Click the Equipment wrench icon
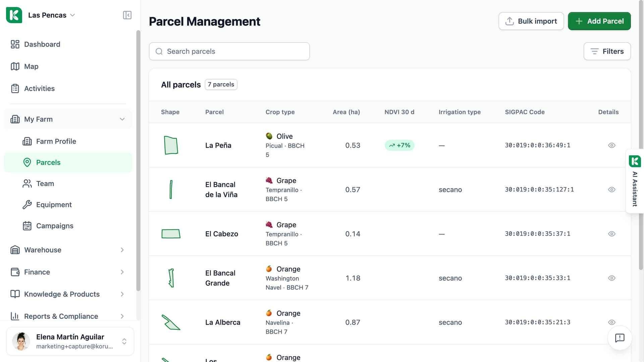The height and width of the screenshot is (362, 644). pyautogui.click(x=27, y=205)
